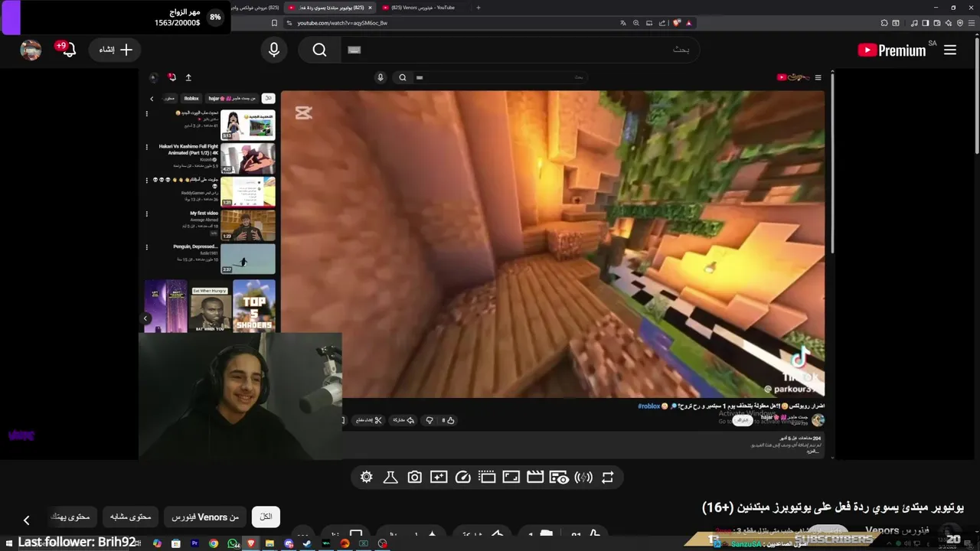This screenshot has height=551, width=980.
Task: Select the الكل filter chip
Action: tap(266, 517)
